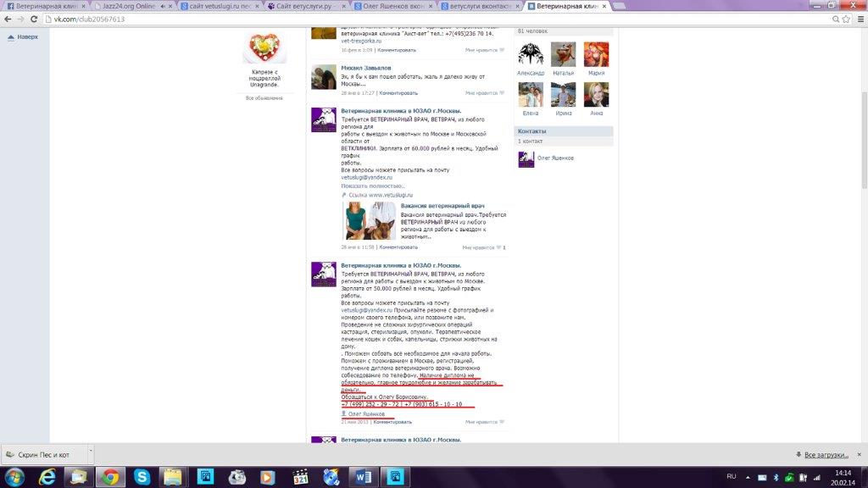Click the Все объявления link
Screen dimensions: 868x488
(264, 98)
